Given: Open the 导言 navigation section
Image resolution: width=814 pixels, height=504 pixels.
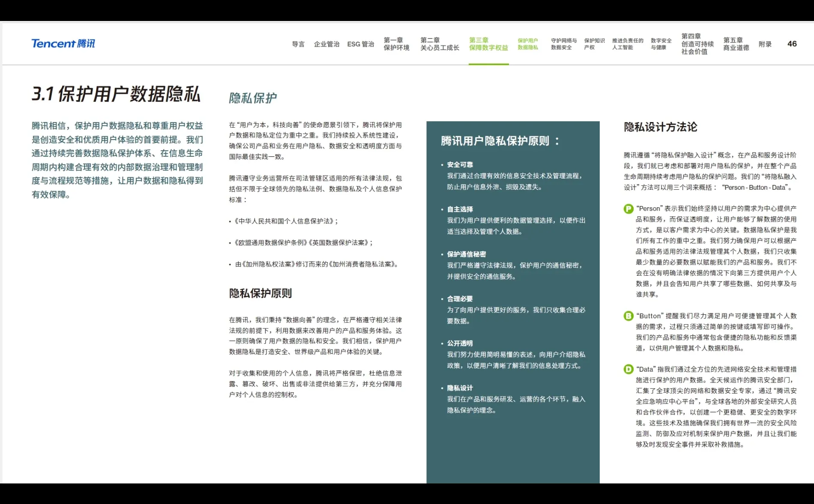Looking at the screenshot, I should pos(299,44).
